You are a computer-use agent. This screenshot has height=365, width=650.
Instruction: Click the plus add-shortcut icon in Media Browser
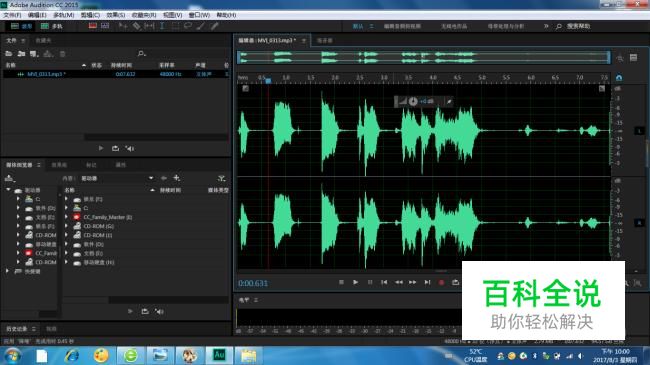click(x=177, y=178)
